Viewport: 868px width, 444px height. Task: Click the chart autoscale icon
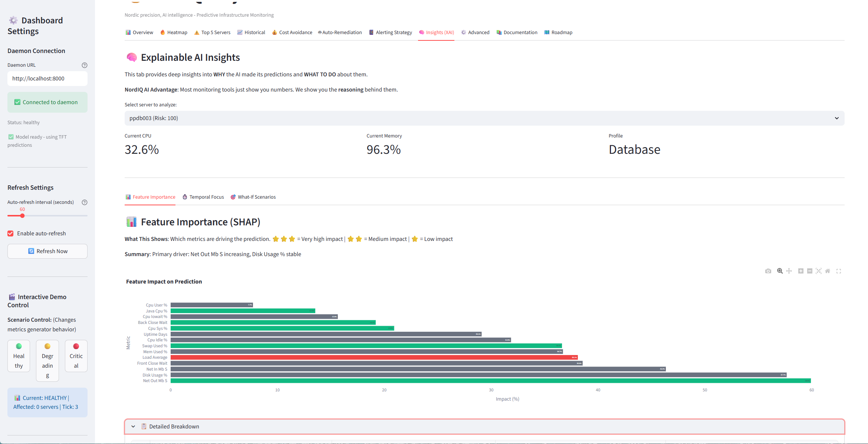[819, 271]
